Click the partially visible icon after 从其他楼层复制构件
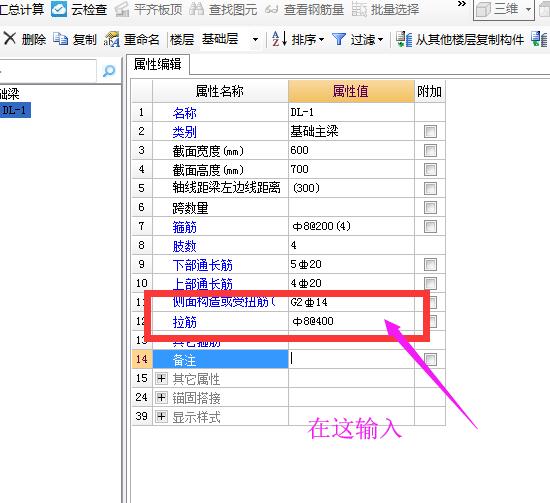This screenshot has width=550, height=503. click(539, 39)
